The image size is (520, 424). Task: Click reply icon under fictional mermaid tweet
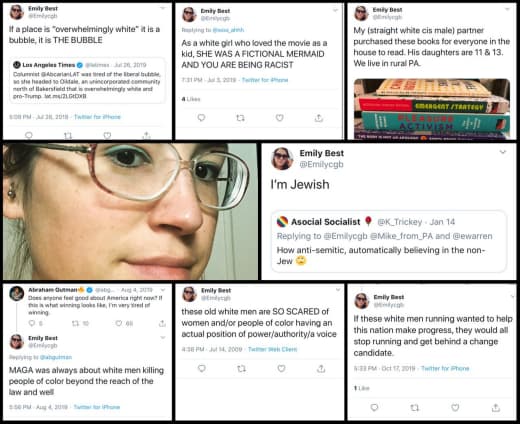201,118
